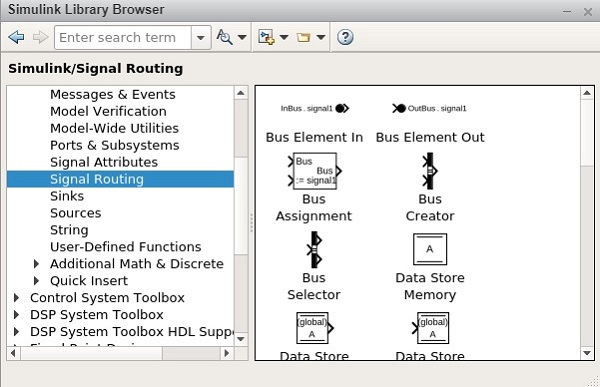Screen dimensions: 600x387
Task: Click the Bus Element Out label
Action: click(430, 137)
